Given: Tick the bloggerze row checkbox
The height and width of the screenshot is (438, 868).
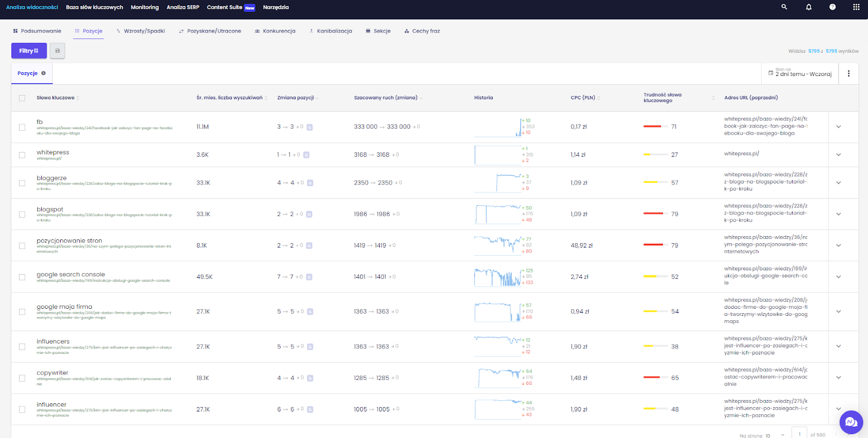Looking at the screenshot, I should point(22,183).
